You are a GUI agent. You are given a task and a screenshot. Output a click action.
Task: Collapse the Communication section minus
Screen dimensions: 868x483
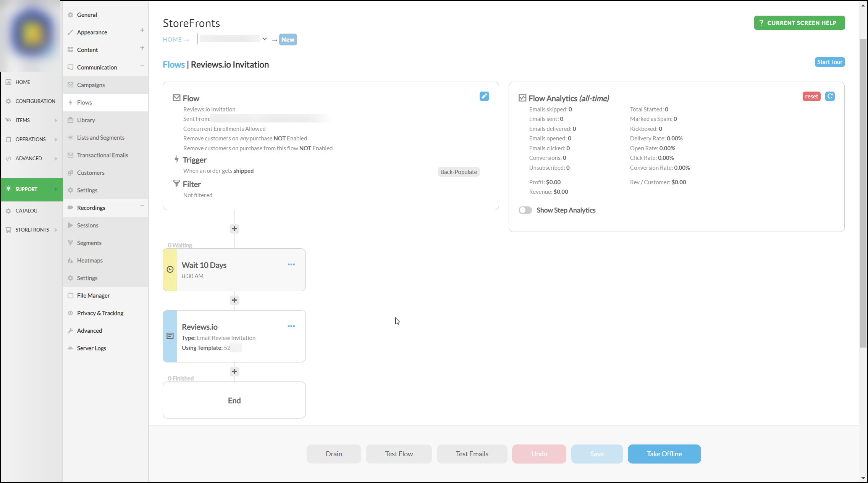coord(142,65)
